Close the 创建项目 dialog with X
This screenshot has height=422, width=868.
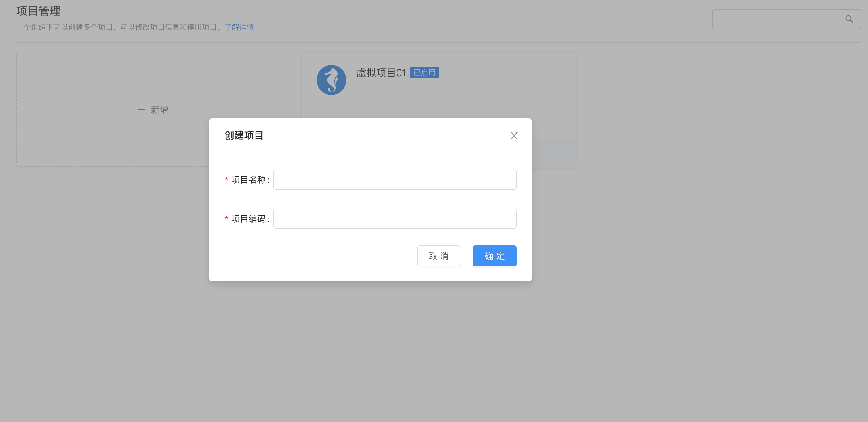[514, 135]
